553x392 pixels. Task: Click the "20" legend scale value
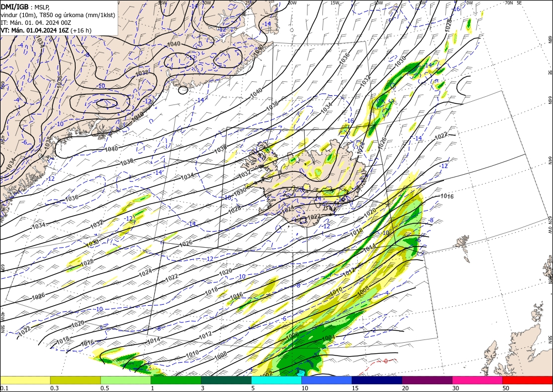point(405,388)
